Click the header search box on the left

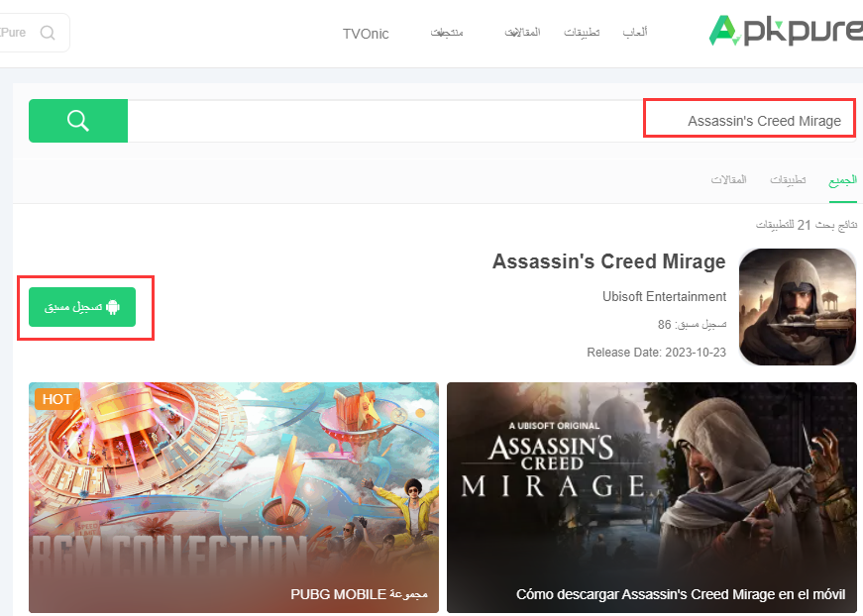point(34,33)
